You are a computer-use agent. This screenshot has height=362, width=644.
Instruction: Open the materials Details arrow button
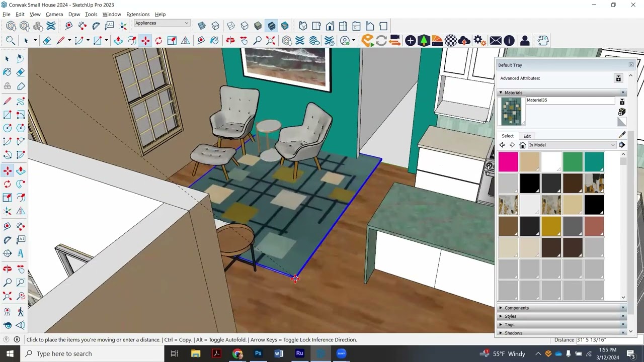(622, 145)
